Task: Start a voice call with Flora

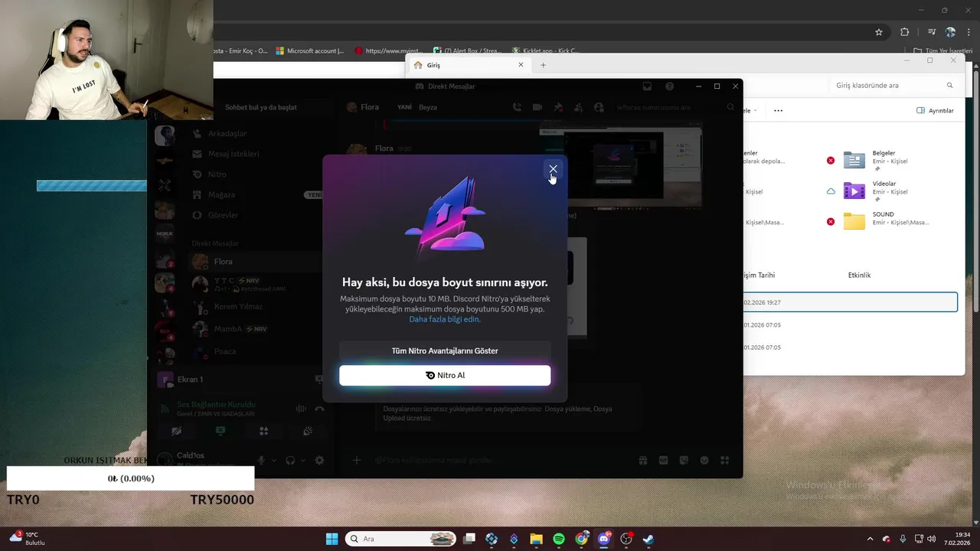Action: [x=517, y=107]
